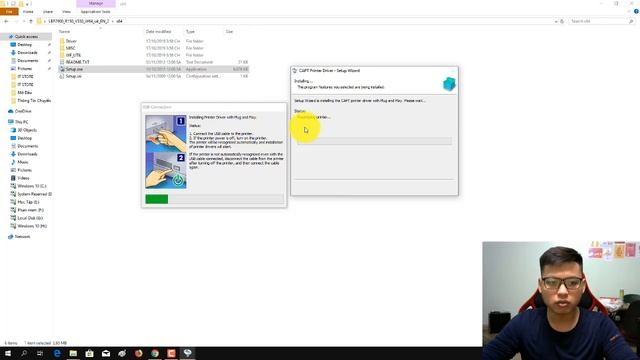Sort files by the Size column
The height and width of the screenshot is (360, 640).
click(x=229, y=31)
